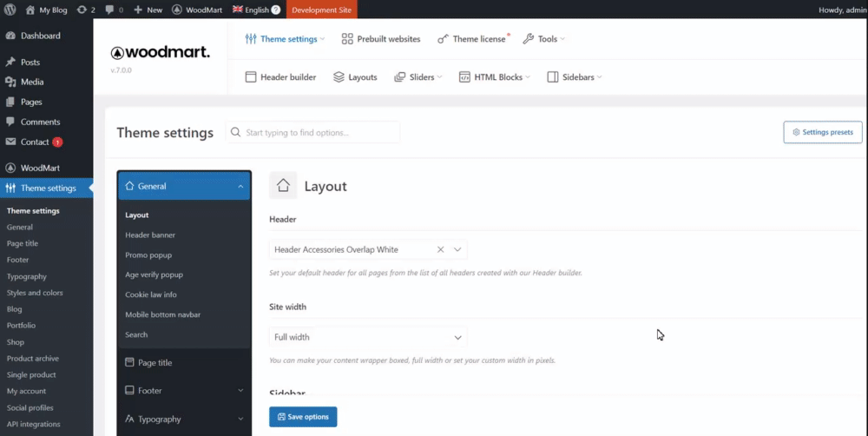Click the Theme settings sliders icon in sidebar
This screenshot has height=436, width=868.
tap(10, 188)
